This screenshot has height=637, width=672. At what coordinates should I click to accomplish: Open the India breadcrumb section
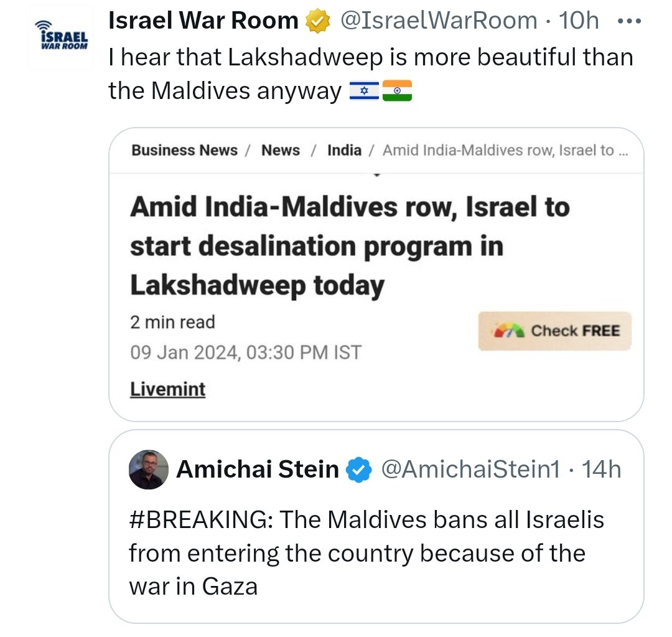click(x=344, y=150)
